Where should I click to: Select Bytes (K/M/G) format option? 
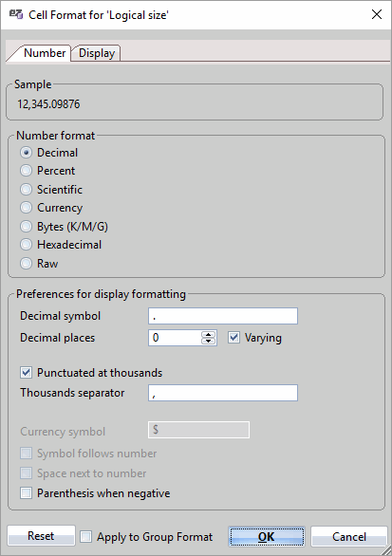click(x=26, y=226)
